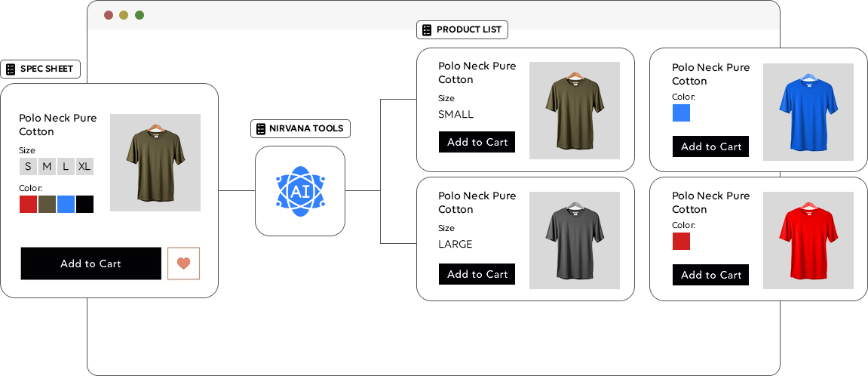868x376 pixels.
Task: Click the Product List label icon
Action: [427, 30]
